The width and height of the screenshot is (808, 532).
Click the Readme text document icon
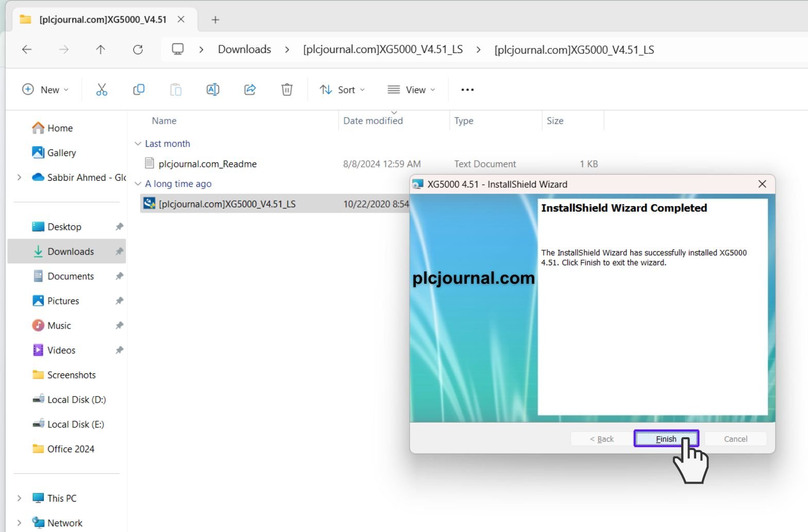pos(149,163)
